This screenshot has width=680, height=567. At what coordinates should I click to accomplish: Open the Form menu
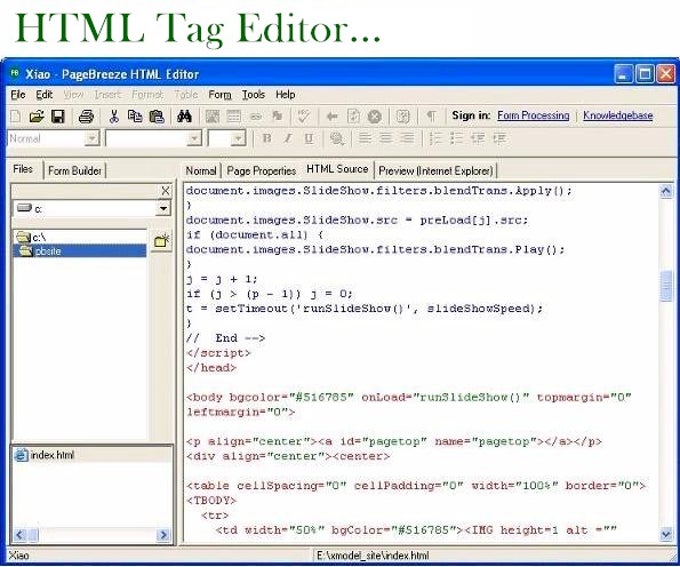point(219,94)
